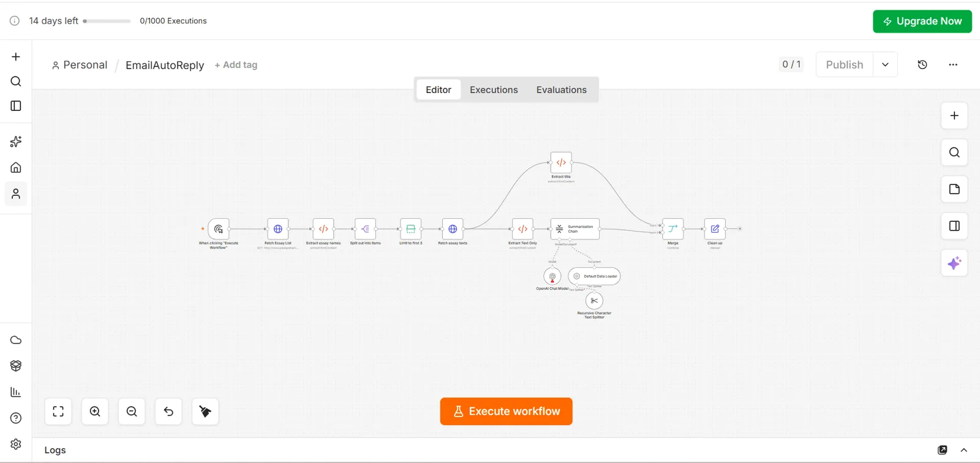Screen dimensions: 980x463
Task: Expand the Logs panel chevron
Action: point(964,450)
